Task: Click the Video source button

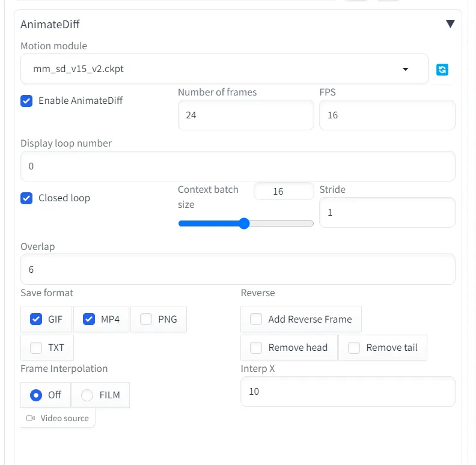Action: click(58, 418)
